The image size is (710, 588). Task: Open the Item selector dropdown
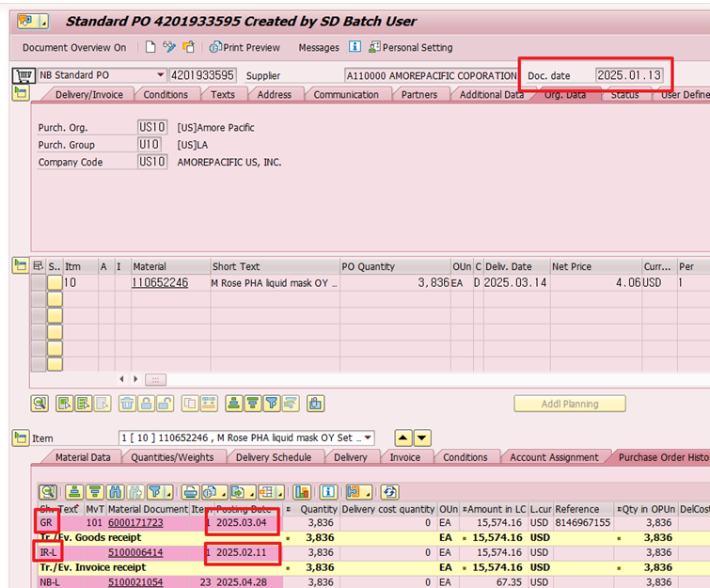point(368,438)
